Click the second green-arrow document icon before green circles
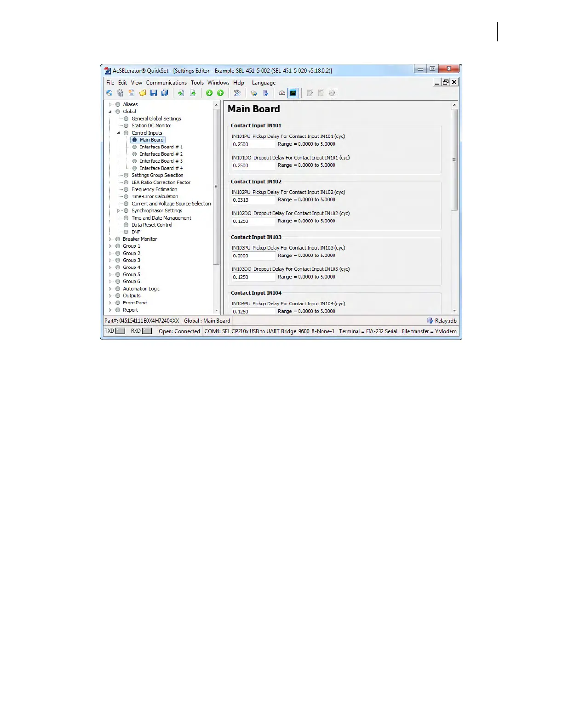Viewport: 563px width, 728px height. [x=193, y=93]
